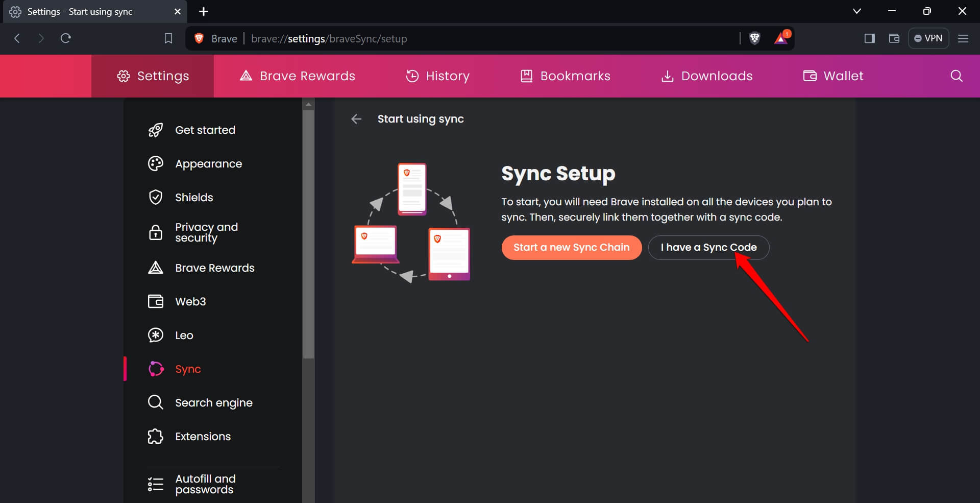
Task: Click I have a Sync Code button
Action: tap(708, 248)
